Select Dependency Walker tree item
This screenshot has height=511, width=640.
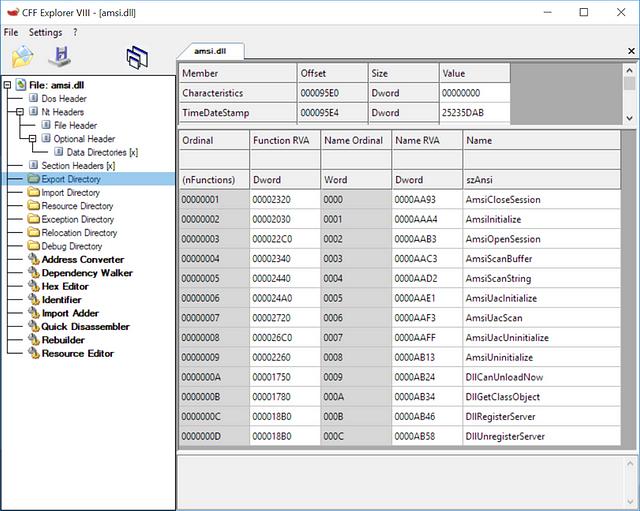point(87,273)
